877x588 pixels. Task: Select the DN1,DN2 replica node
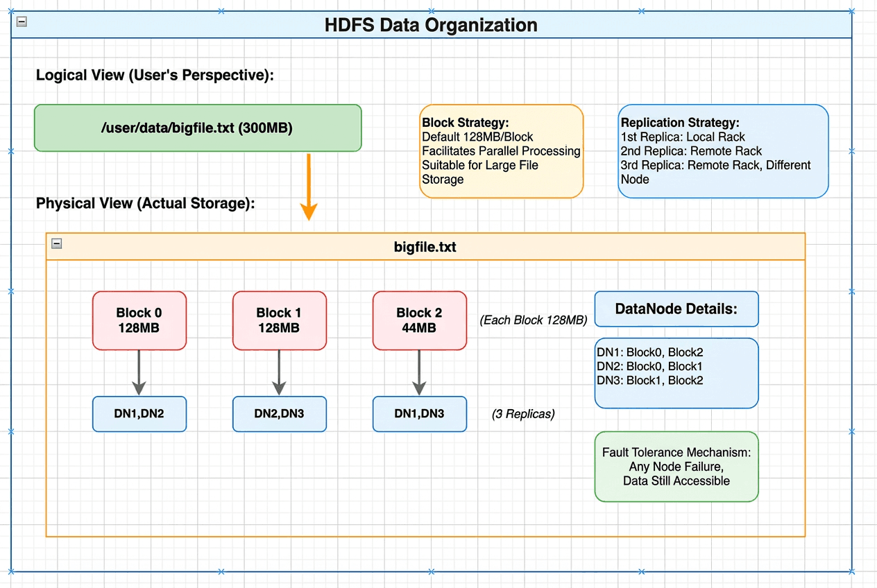pos(139,414)
